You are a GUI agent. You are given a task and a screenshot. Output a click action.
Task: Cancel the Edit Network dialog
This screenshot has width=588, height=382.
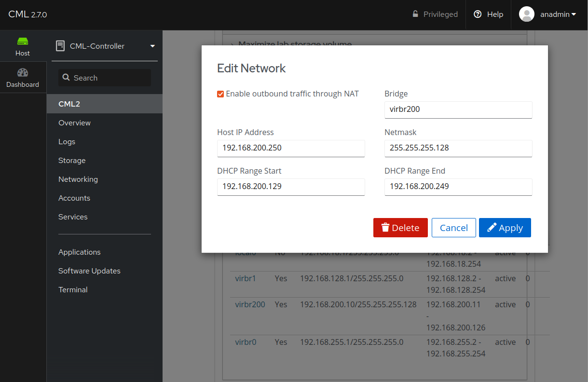point(453,228)
